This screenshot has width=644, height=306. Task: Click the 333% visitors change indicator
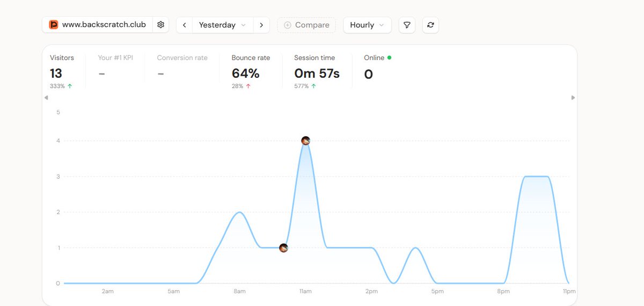point(61,86)
